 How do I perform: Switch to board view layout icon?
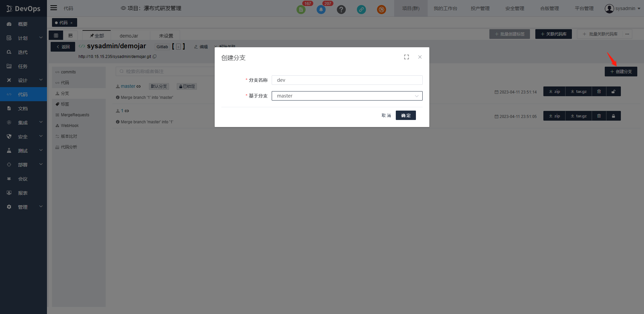point(70,36)
